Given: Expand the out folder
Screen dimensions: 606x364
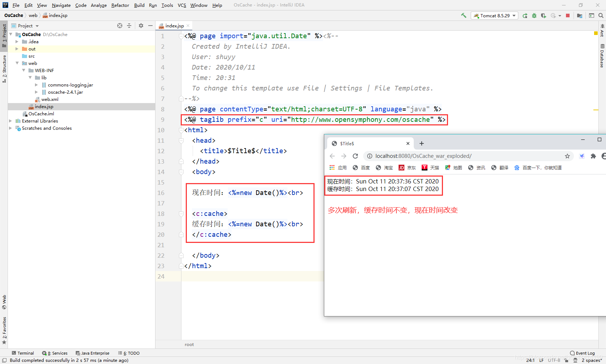Looking at the screenshot, I should pos(17,49).
